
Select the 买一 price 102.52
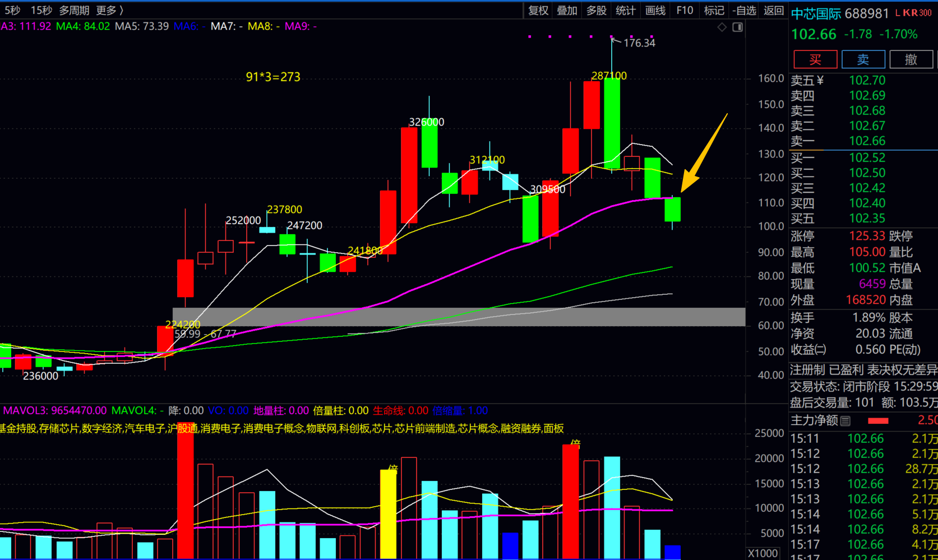point(867,158)
